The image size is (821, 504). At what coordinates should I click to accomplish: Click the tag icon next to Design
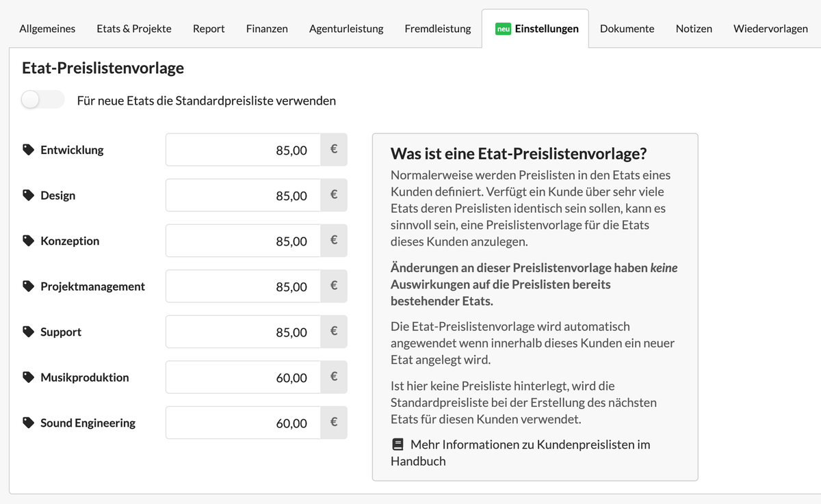coord(28,196)
